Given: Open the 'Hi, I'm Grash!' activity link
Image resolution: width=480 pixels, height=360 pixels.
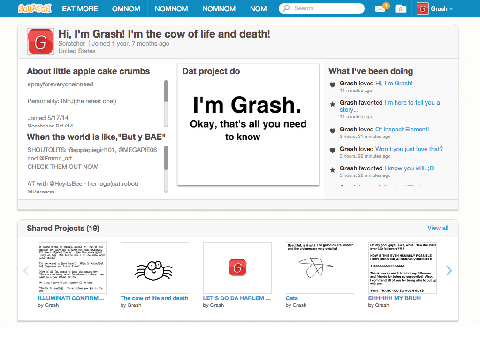Looking at the screenshot, I should point(394,83).
